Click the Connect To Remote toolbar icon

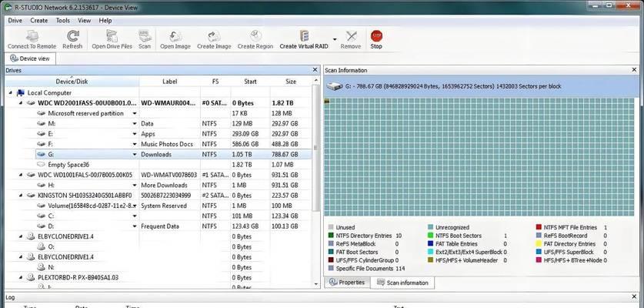point(32,36)
